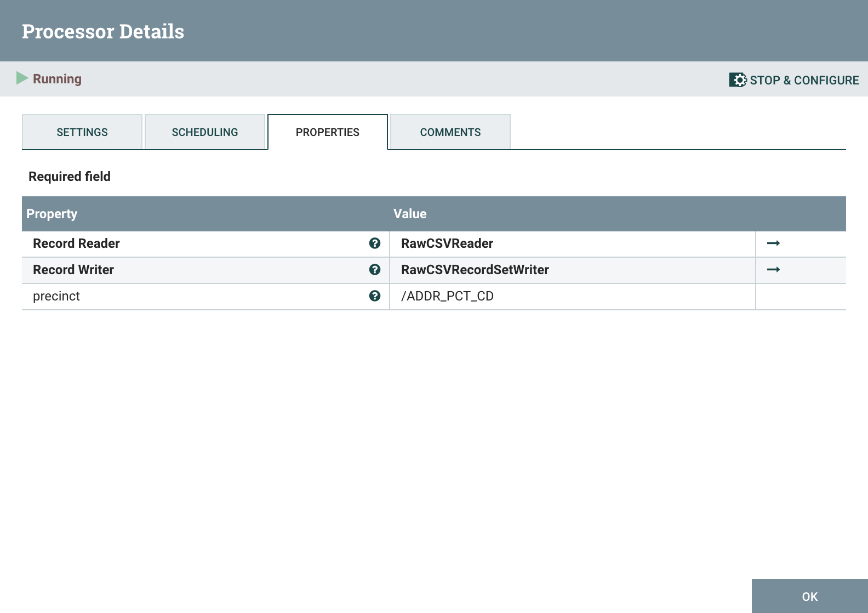Click the help icon for precinct property
This screenshot has width=868, height=613.
[375, 296]
